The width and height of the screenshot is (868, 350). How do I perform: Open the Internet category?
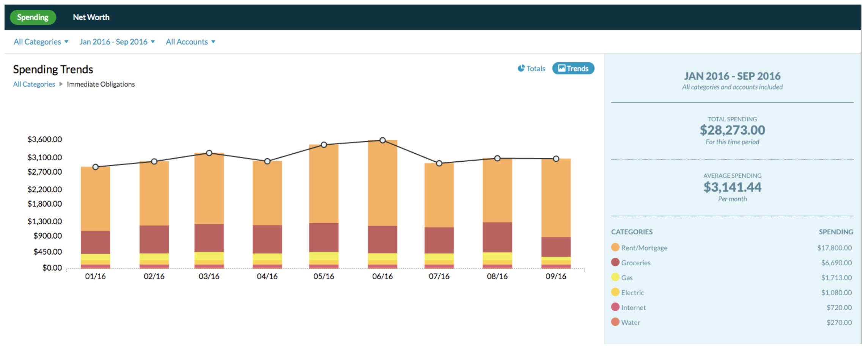(x=634, y=307)
